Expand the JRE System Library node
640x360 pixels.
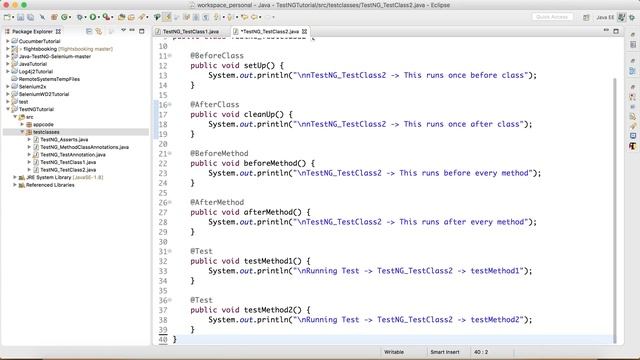coord(15,177)
